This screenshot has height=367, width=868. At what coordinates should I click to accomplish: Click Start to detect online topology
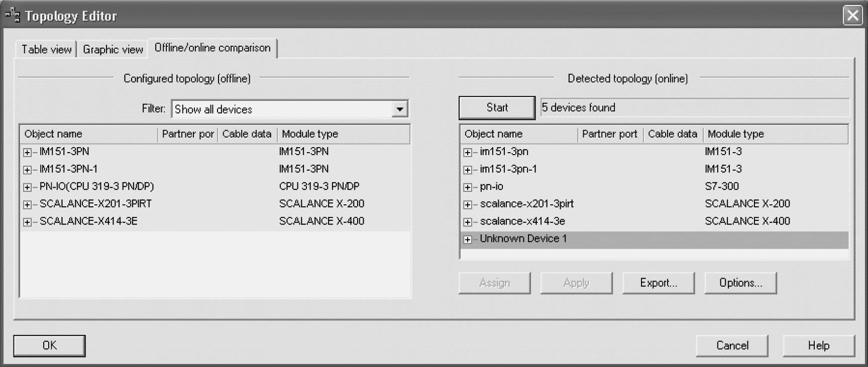click(x=497, y=107)
